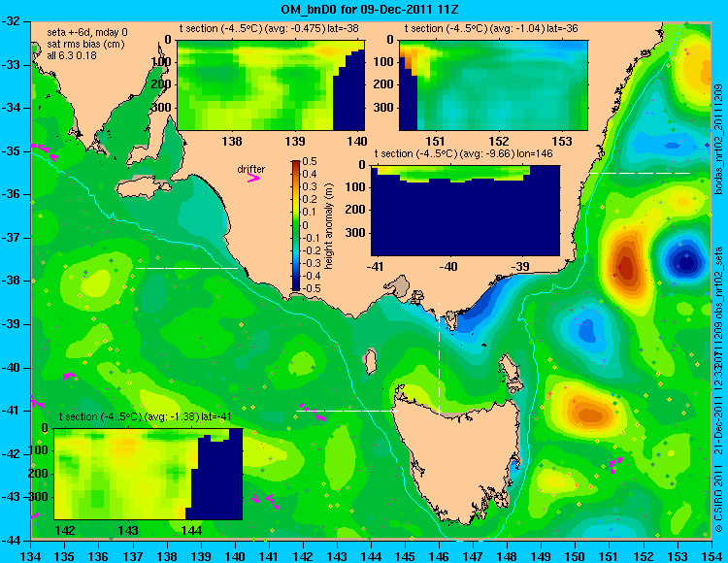Click the vertical dashed section line at longitude 146

pos(439,358)
